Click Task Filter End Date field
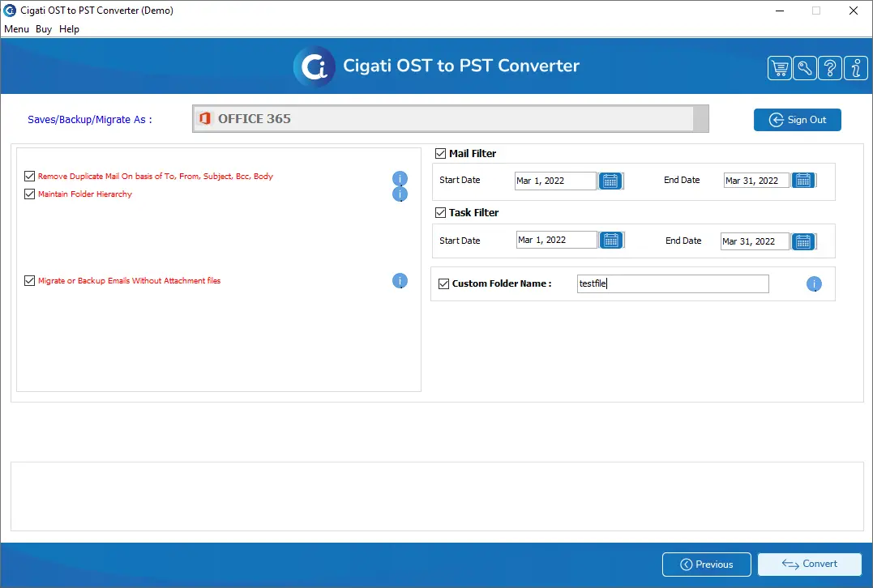This screenshot has height=588, width=873. pos(755,241)
